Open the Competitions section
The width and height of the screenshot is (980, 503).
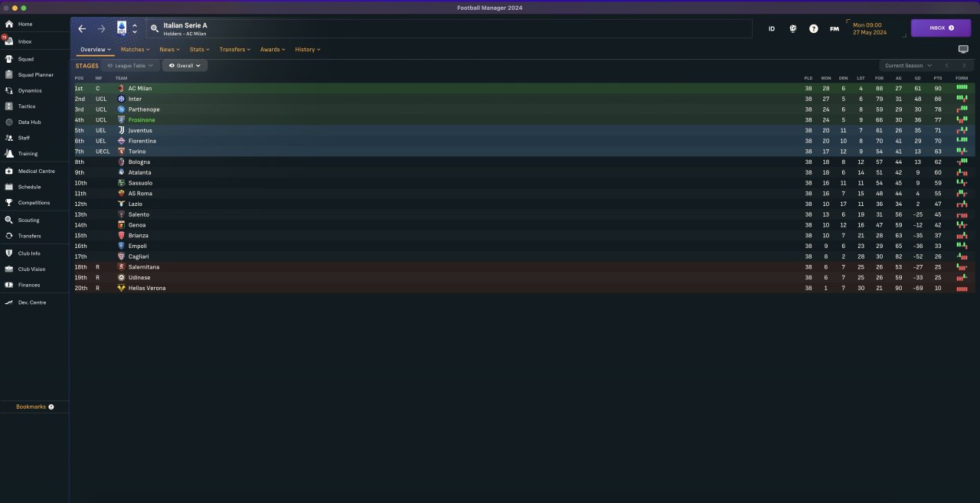tap(34, 203)
